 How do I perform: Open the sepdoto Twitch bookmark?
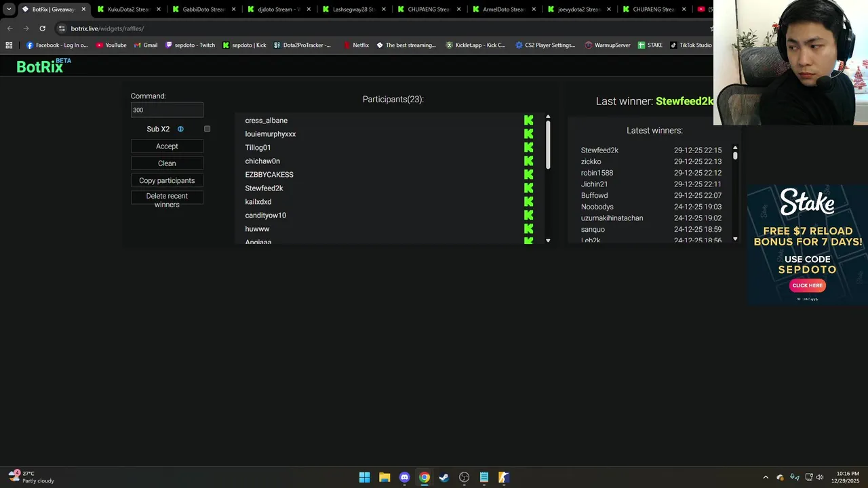(x=191, y=45)
